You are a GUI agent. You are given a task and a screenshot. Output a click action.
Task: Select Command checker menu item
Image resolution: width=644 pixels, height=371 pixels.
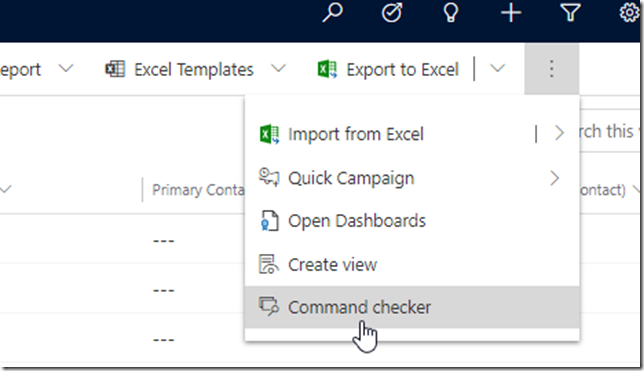[412, 307]
